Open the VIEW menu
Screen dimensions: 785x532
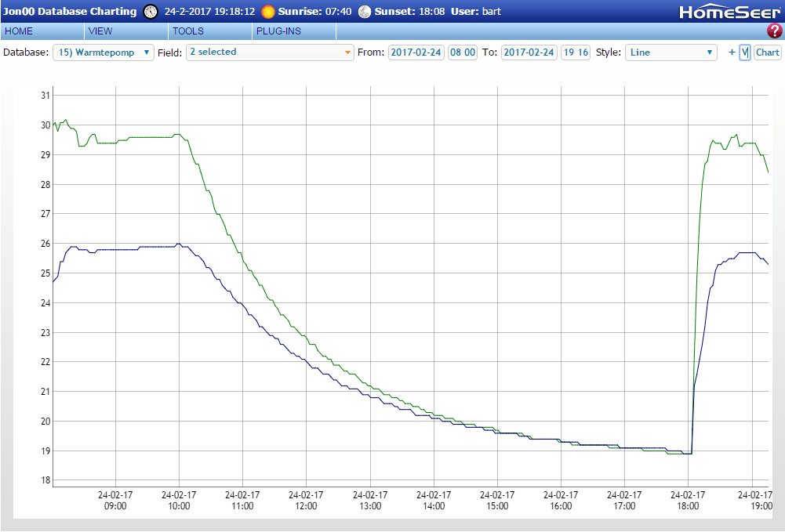[x=126, y=31]
